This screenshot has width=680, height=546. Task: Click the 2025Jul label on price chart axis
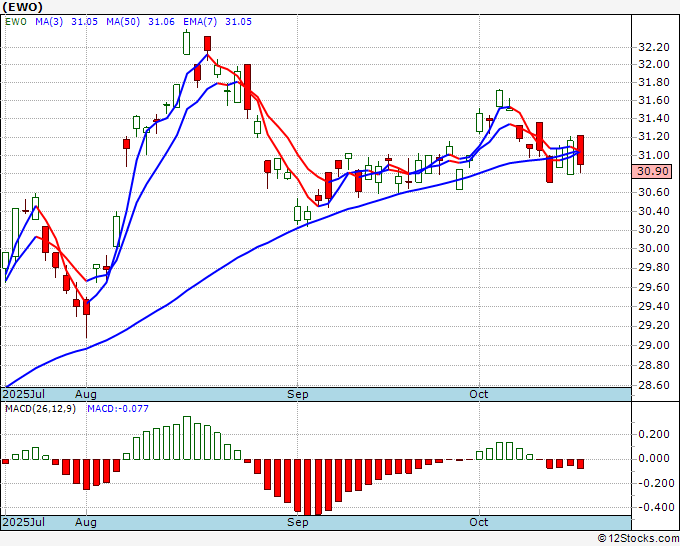tap(23, 394)
